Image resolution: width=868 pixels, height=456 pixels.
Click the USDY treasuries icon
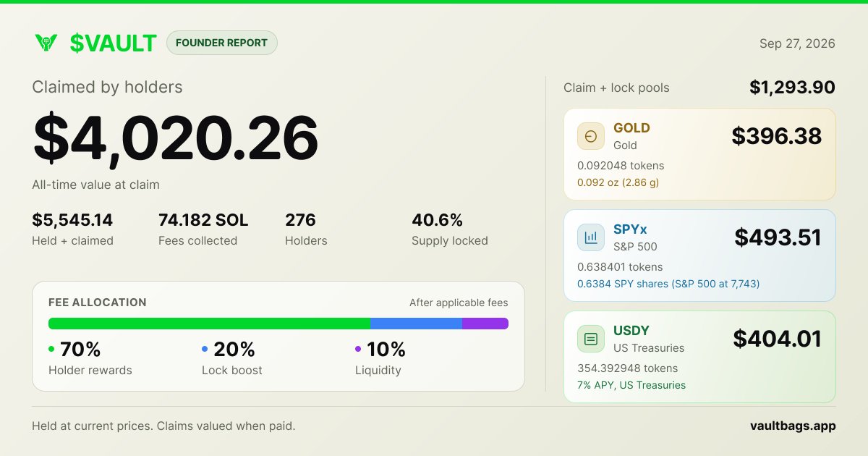tap(591, 339)
